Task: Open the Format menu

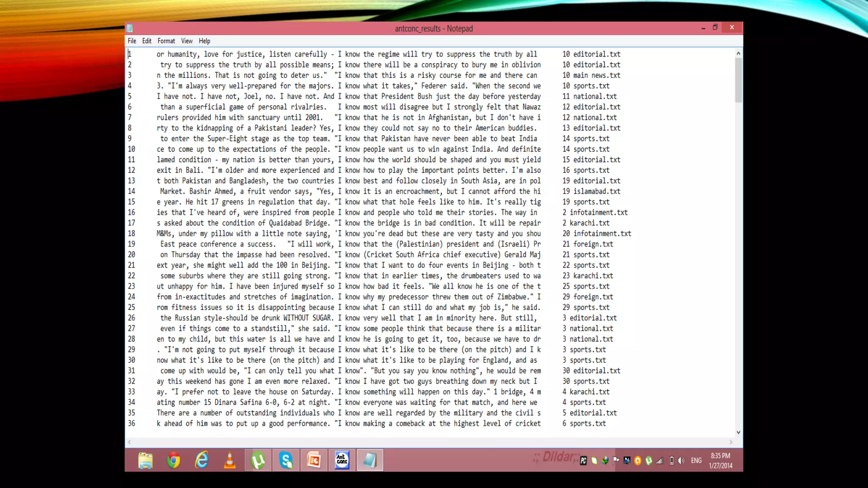Action: coord(166,41)
